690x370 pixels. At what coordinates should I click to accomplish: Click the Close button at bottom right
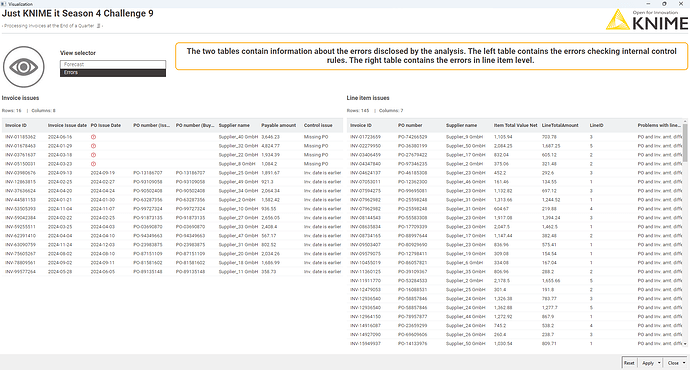(x=673, y=363)
